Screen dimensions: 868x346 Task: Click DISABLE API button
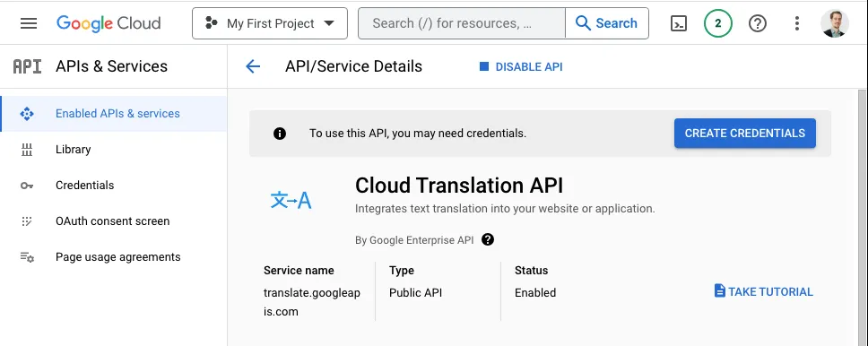click(521, 66)
